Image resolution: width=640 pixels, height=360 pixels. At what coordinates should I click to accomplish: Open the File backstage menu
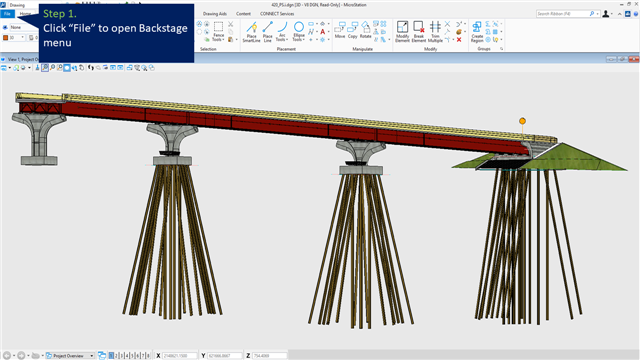click(x=7, y=13)
